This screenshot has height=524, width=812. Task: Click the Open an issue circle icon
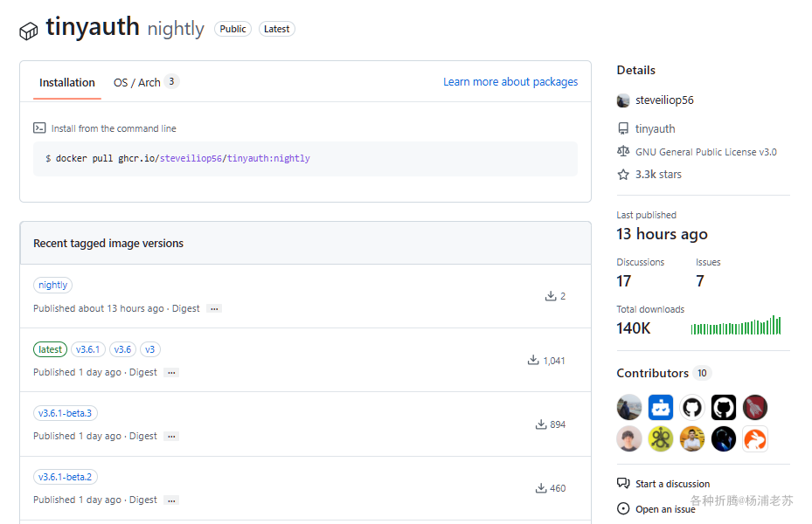(623, 508)
